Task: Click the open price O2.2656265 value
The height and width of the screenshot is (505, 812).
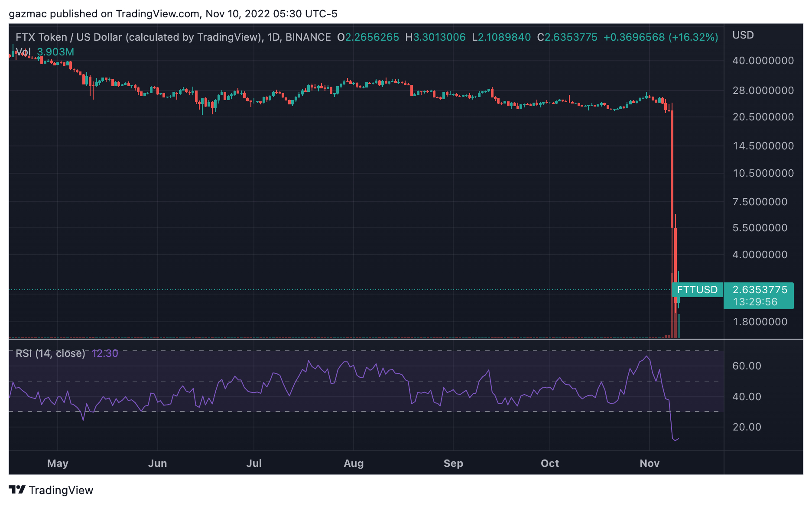Action: pos(368,37)
